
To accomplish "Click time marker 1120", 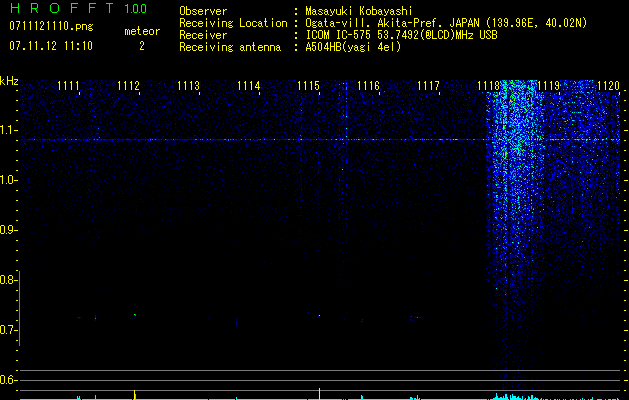I will coord(609,86).
